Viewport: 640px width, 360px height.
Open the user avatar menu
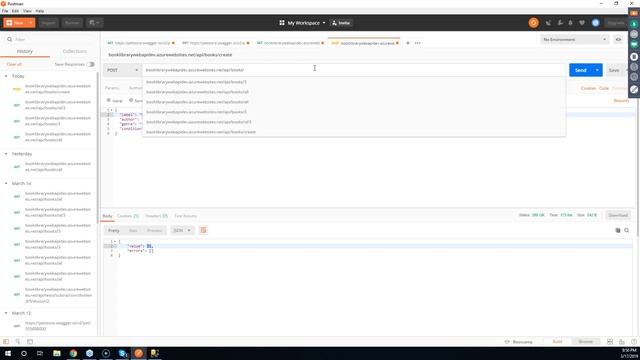tap(596, 23)
